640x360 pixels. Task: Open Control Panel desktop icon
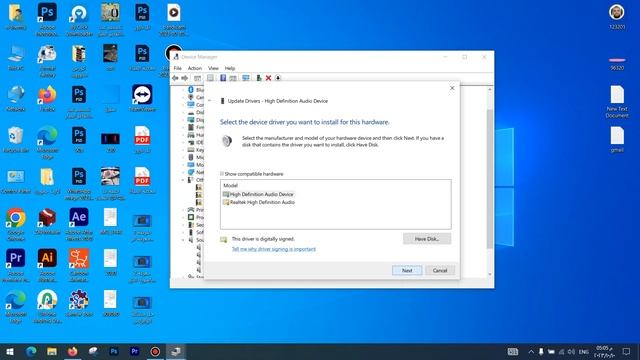[x=16, y=181]
